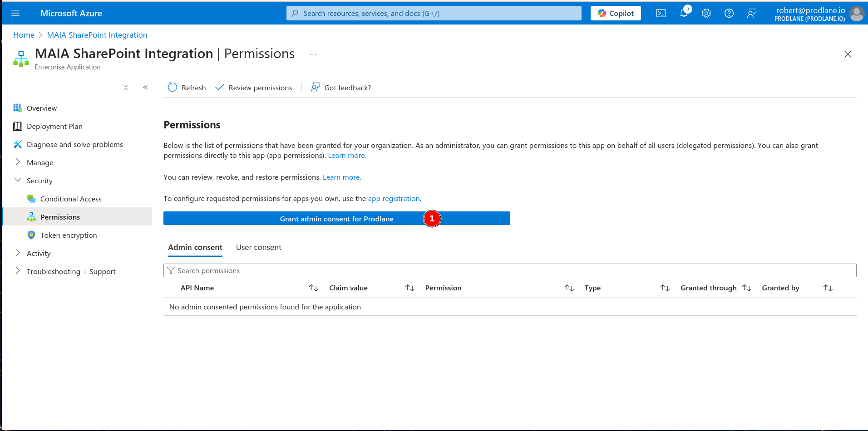868x431 pixels.
Task: Sort by Claim value column arrows
Action: pos(410,288)
